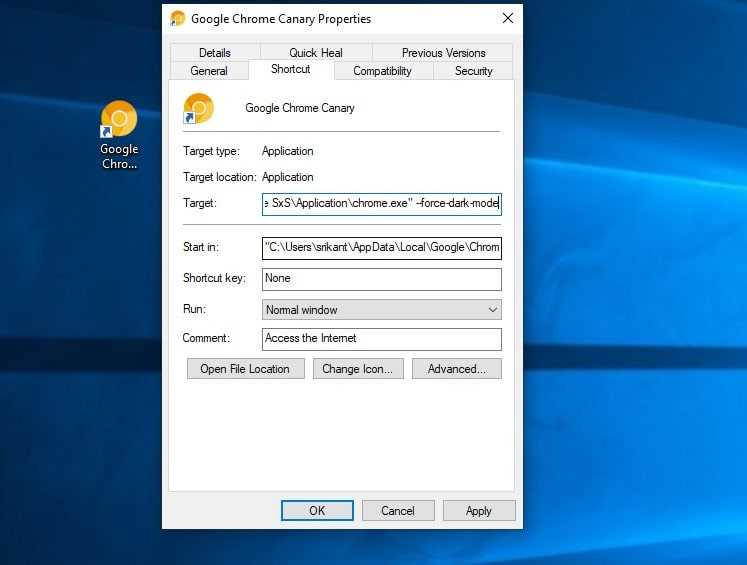Confirm changes with the OK button
The width and height of the screenshot is (747, 565).
coord(317,511)
